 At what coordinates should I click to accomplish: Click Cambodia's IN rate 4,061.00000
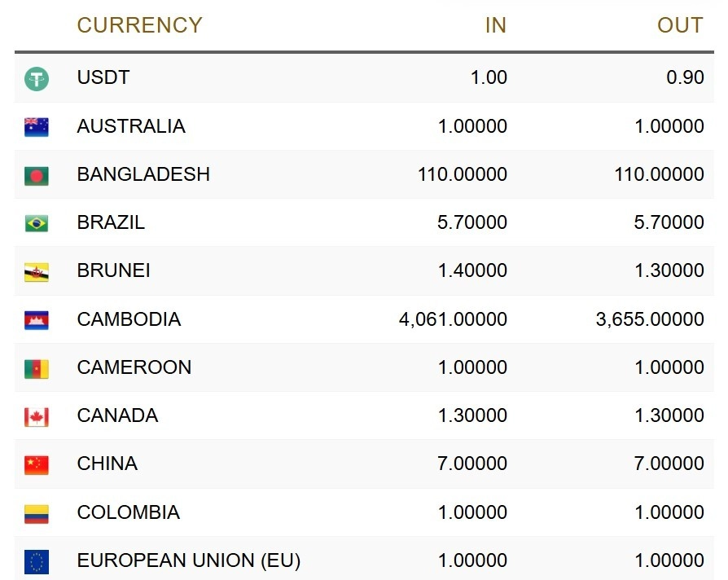453,319
